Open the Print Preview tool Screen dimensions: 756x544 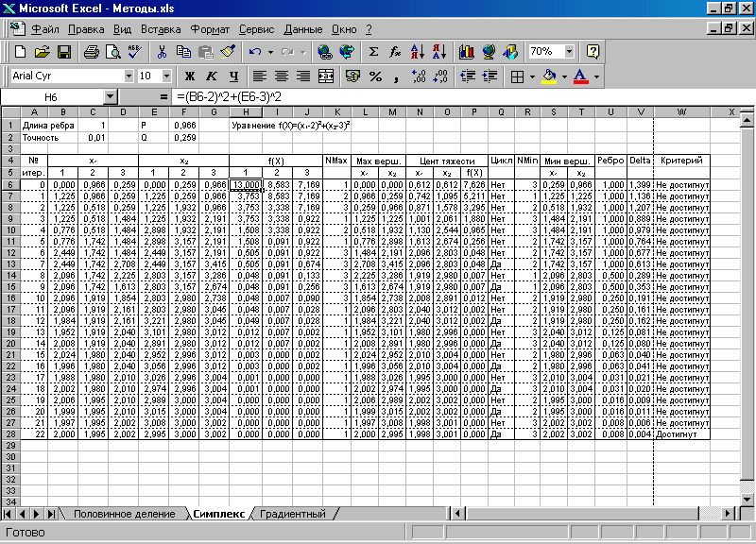pos(112,52)
